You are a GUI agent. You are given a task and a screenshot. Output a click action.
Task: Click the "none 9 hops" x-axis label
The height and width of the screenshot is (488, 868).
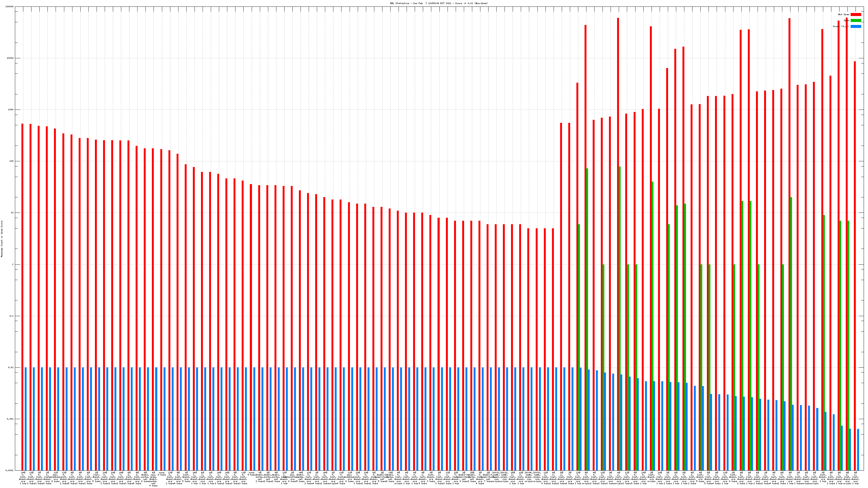coord(251,474)
